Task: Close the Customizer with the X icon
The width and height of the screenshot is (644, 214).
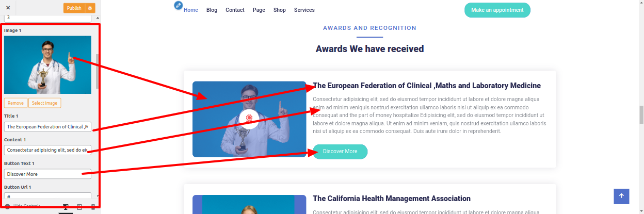Action: coord(8,8)
